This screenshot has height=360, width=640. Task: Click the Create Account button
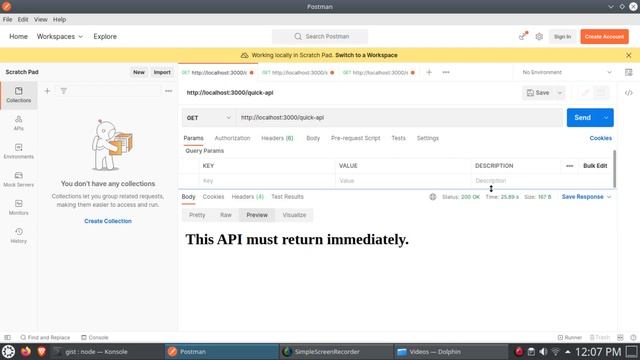coord(604,36)
